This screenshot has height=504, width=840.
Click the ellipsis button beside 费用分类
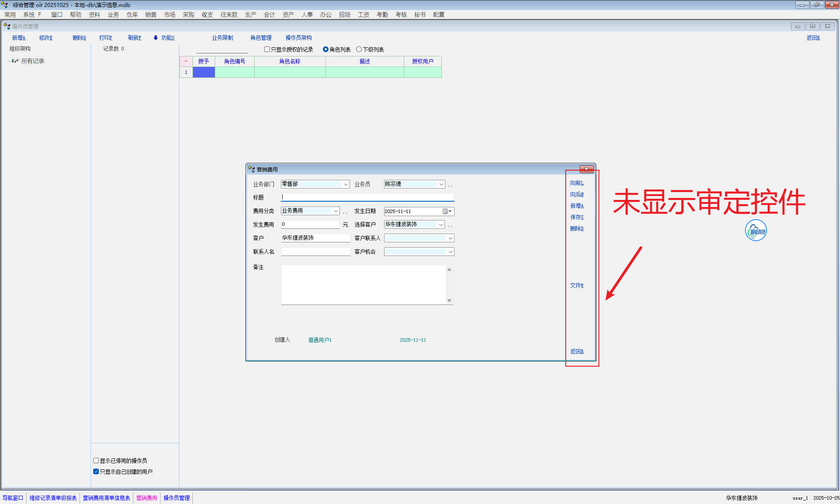click(345, 212)
